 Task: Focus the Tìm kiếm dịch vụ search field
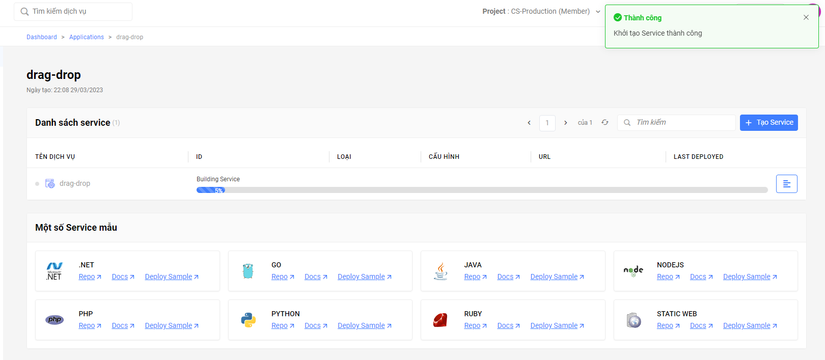pyautogui.click(x=73, y=11)
